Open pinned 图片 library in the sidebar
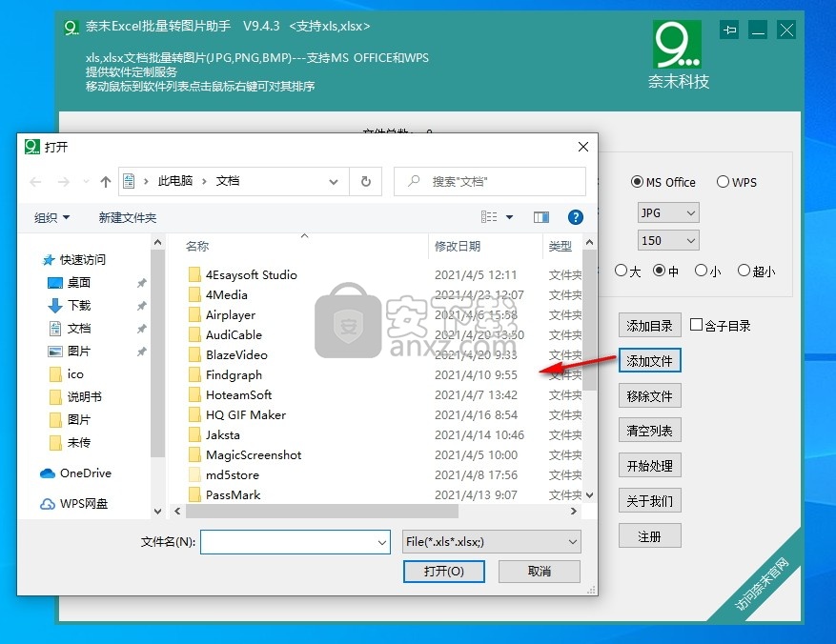This screenshot has width=836, height=644. tap(78, 351)
